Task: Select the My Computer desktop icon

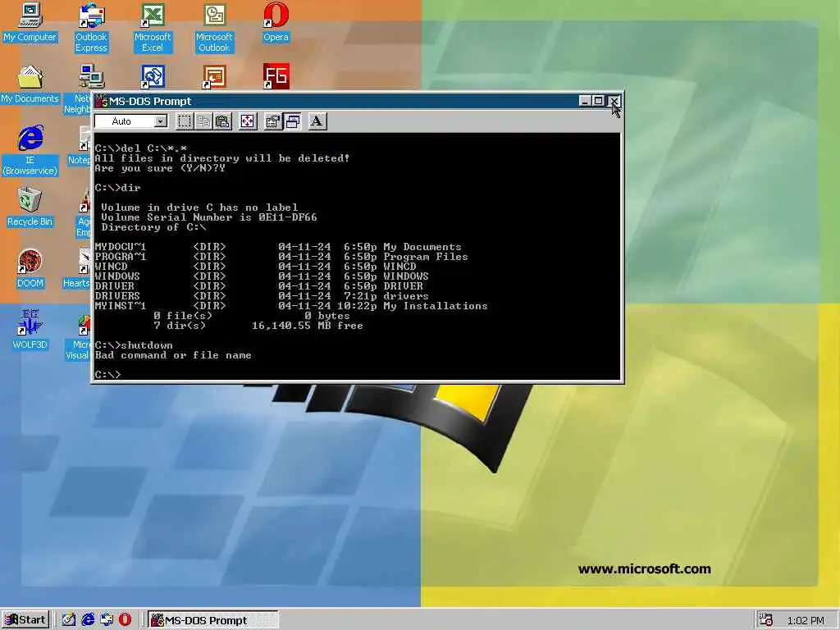Action: pos(30,22)
